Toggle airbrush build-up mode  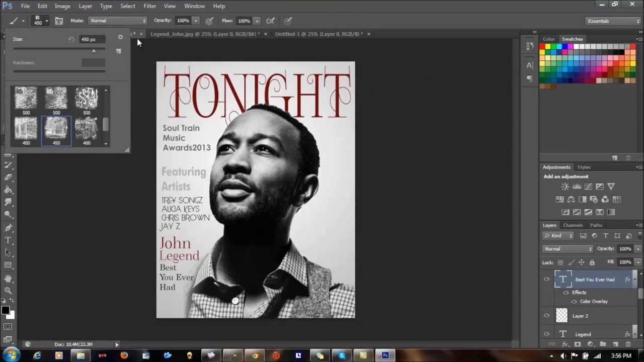pos(270,21)
